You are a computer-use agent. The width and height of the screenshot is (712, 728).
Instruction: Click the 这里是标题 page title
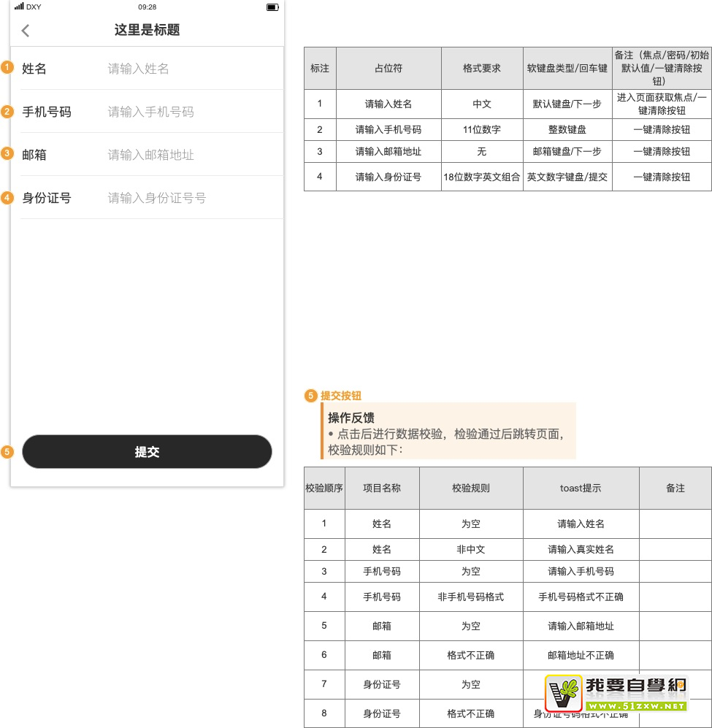click(147, 30)
